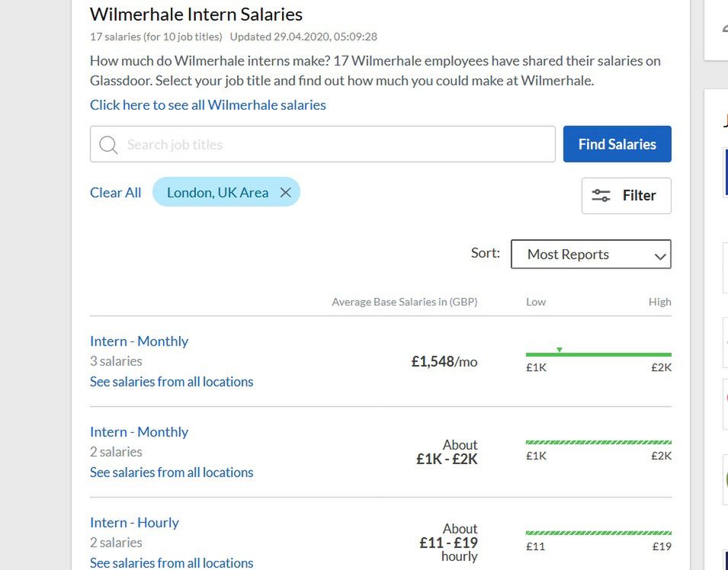Open the Intern - Hourly salary entry

(x=134, y=523)
